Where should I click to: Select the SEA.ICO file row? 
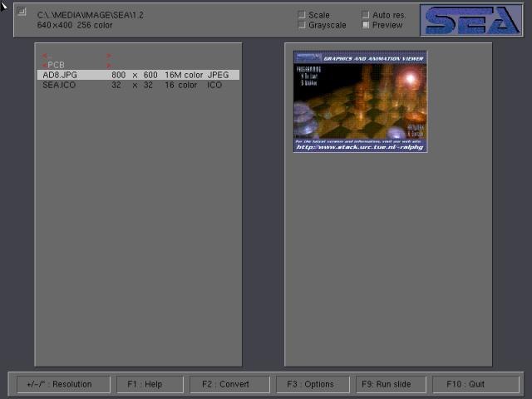[x=138, y=85]
